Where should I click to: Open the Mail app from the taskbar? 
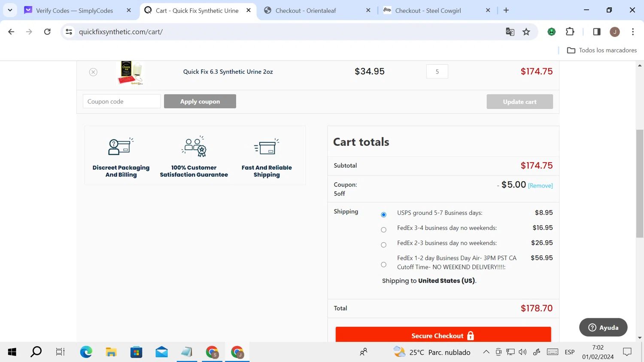pos(162,352)
